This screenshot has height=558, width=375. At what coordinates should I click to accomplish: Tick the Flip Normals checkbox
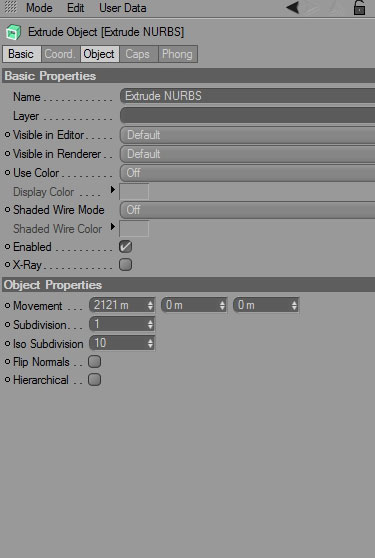click(94, 362)
